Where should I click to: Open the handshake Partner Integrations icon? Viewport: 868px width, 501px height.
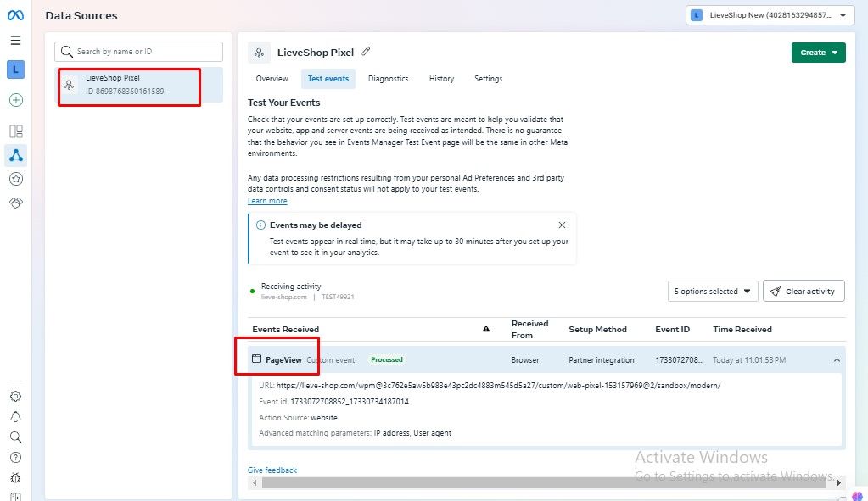coord(16,203)
